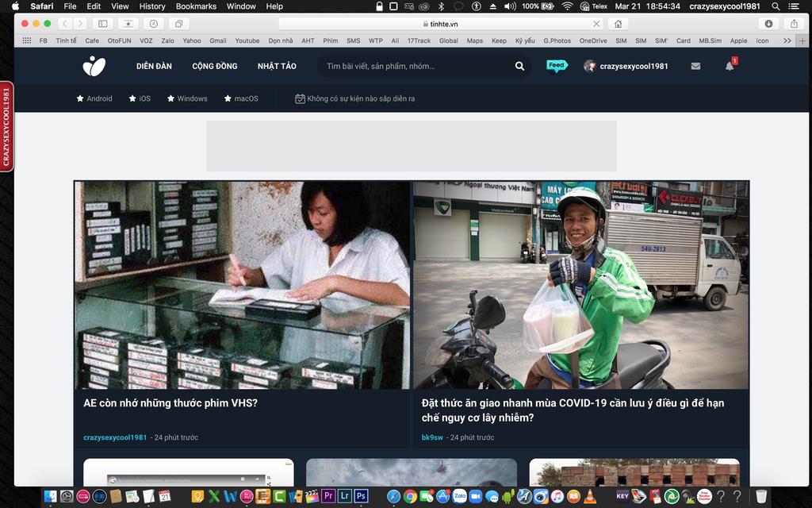The image size is (812, 508).
Task: Click the Safari Share icon
Action: click(794, 24)
